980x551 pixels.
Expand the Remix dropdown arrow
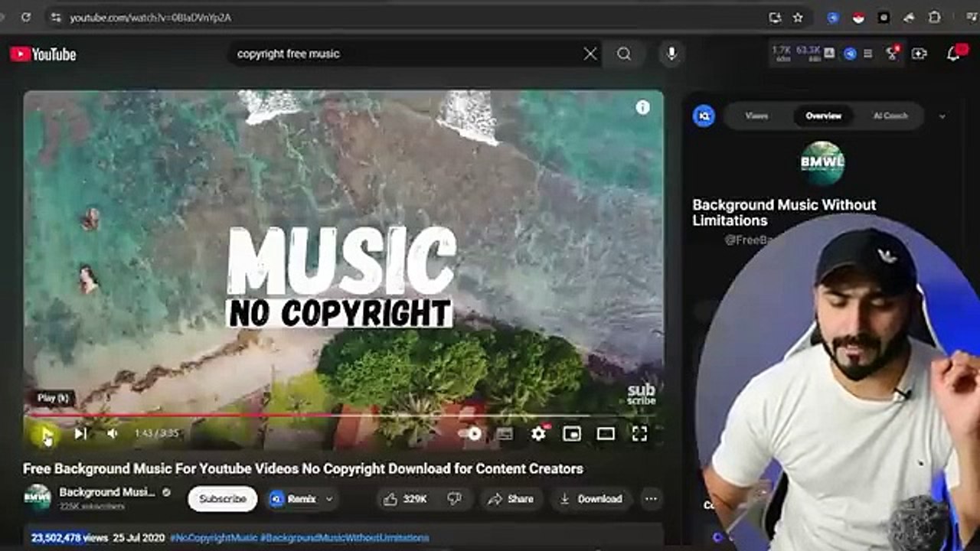(330, 499)
